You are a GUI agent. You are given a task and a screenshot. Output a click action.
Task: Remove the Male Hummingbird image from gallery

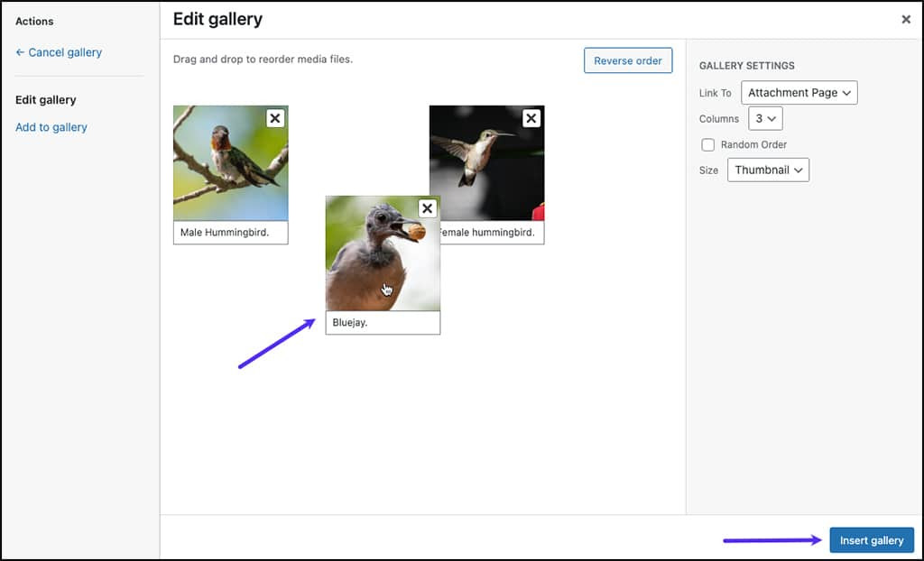(x=275, y=118)
